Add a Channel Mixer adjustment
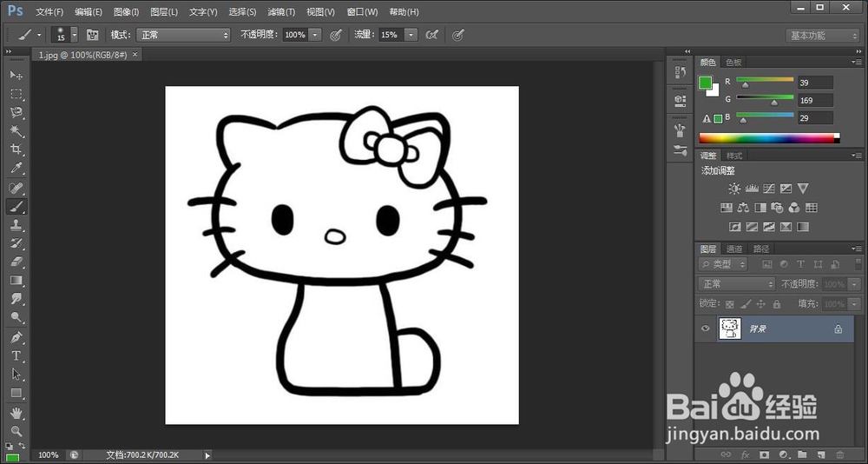 point(794,208)
